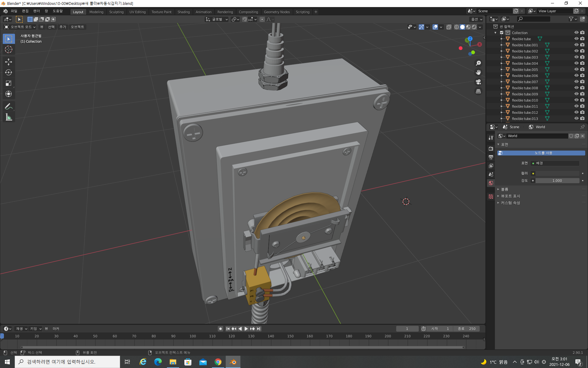588x368 pixels.
Task: Open the 편집 menu
Action: pyautogui.click(x=25, y=11)
